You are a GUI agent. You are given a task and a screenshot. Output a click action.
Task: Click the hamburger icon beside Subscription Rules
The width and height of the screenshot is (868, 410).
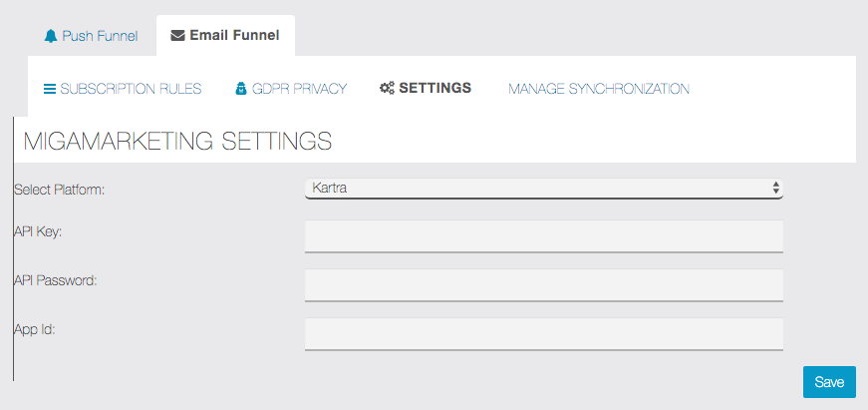point(50,89)
